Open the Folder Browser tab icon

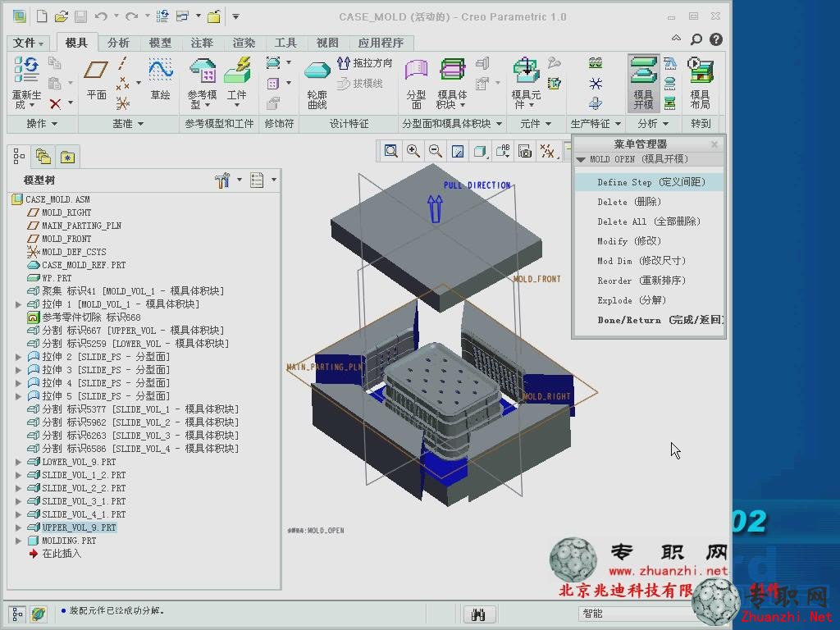point(43,157)
